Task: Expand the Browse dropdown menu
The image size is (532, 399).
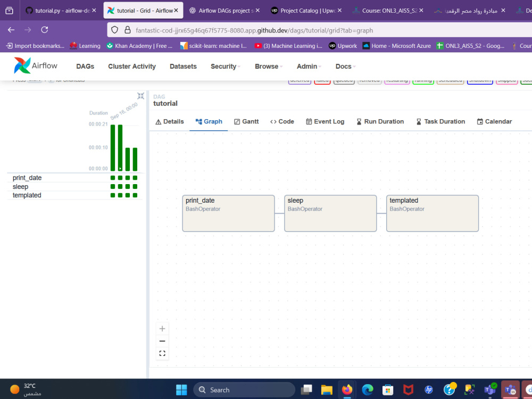Action: (269, 66)
